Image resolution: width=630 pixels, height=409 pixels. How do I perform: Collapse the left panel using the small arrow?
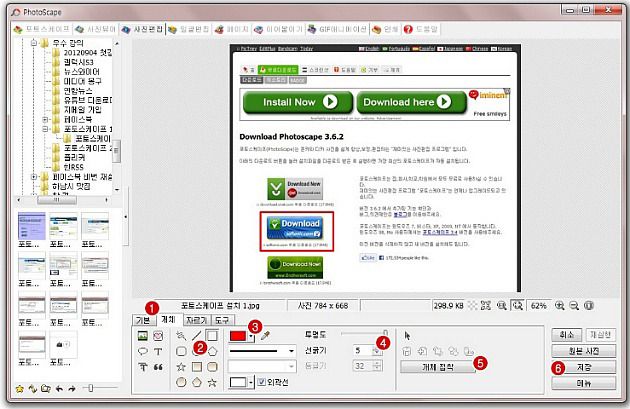tap(126, 217)
